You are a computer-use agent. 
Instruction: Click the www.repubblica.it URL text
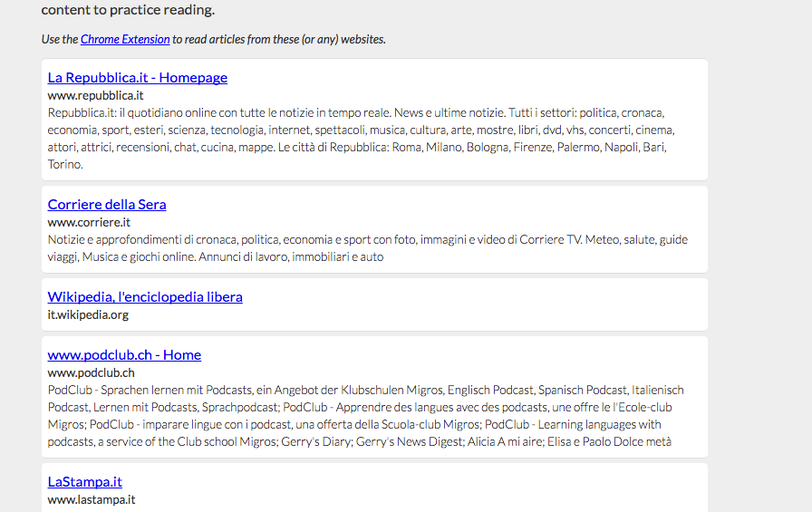(95, 95)
